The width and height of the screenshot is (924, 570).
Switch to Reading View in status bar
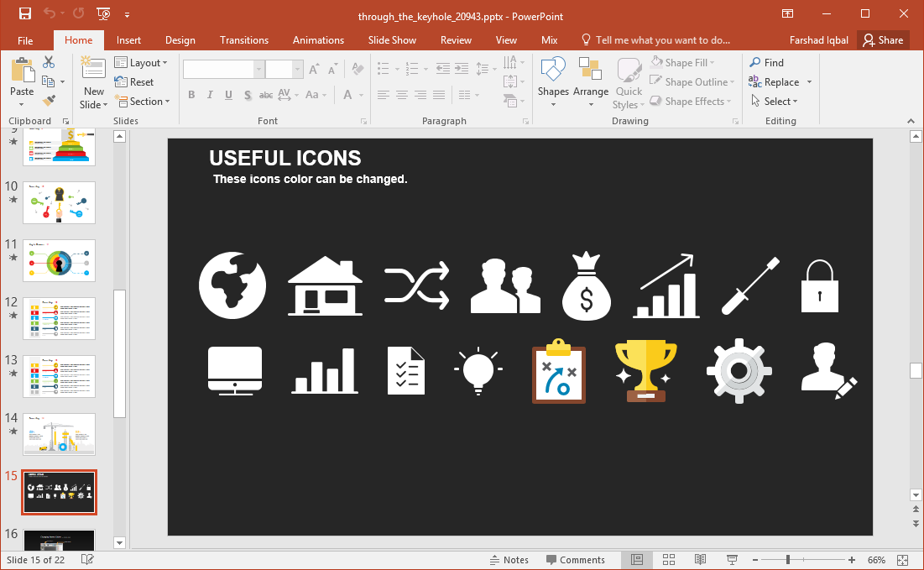(x=700, y=560)
